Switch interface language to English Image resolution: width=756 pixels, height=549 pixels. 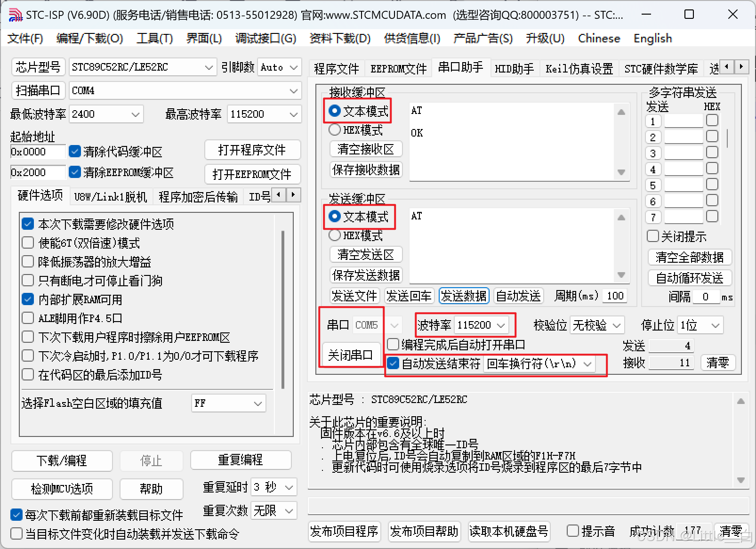[x=652, y=38]
